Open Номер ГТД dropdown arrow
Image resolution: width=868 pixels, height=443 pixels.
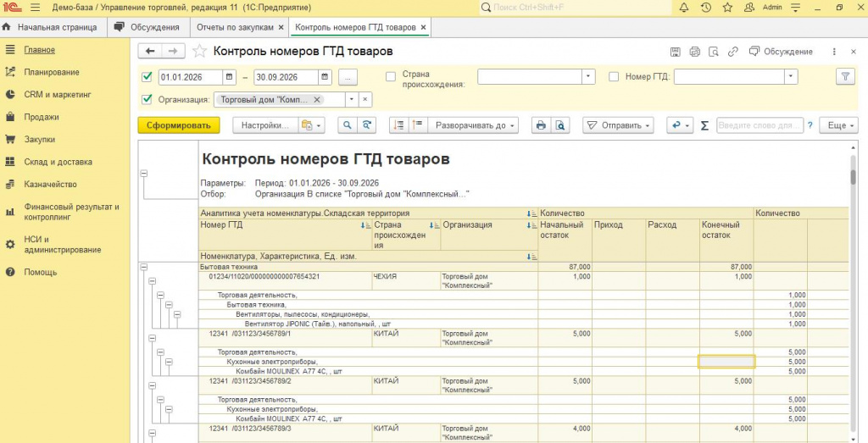(791, 77)
